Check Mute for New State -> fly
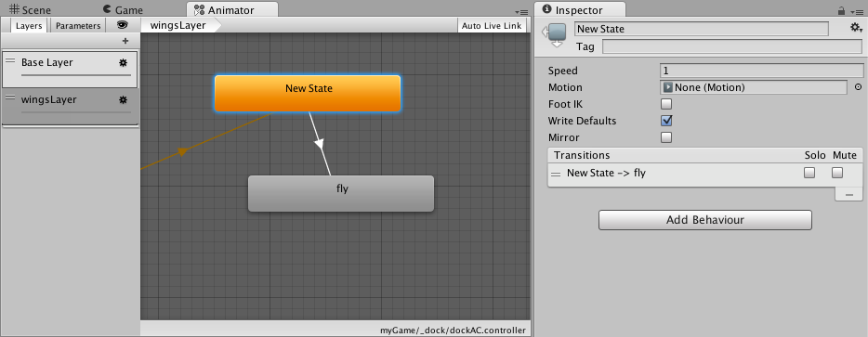This screenshot has width=868, height=337. click(837, 173)
